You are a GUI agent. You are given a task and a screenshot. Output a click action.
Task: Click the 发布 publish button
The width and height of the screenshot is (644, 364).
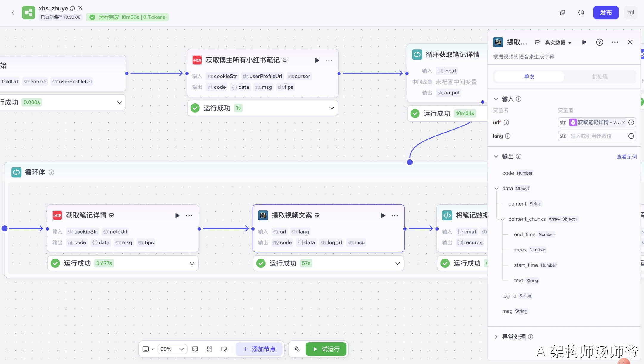click(606, 13)
